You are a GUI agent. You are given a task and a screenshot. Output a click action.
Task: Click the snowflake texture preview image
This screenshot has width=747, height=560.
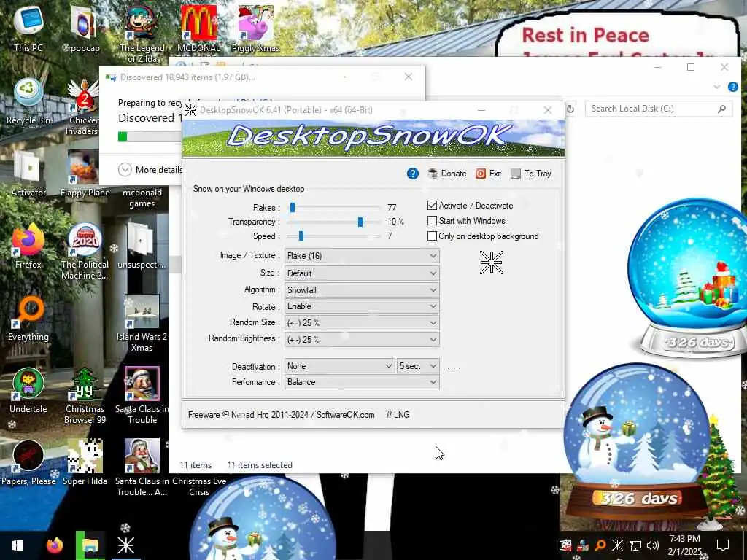[491, 262]
